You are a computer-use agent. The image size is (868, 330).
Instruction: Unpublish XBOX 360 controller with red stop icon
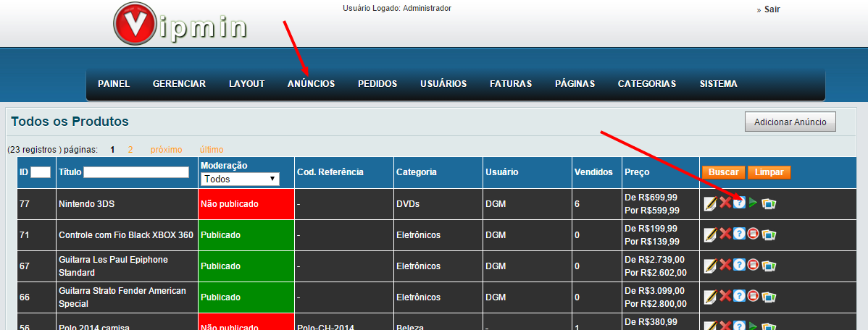752,234
